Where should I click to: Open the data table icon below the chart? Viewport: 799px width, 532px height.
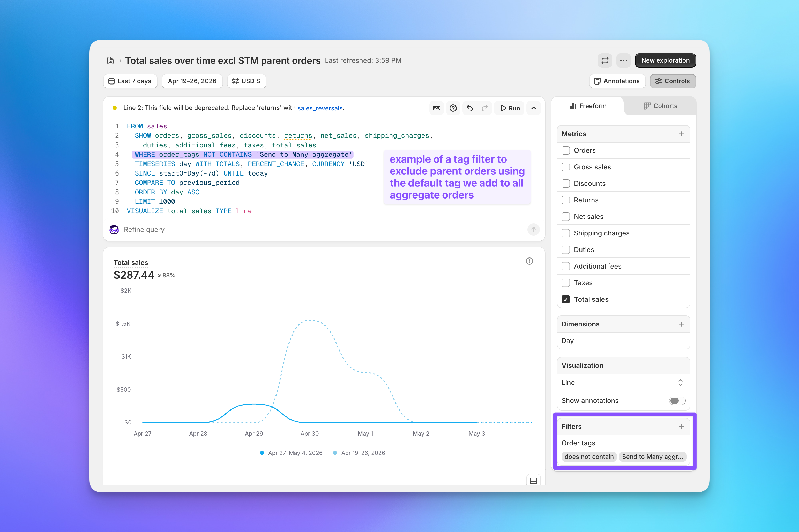coord(534,481)
